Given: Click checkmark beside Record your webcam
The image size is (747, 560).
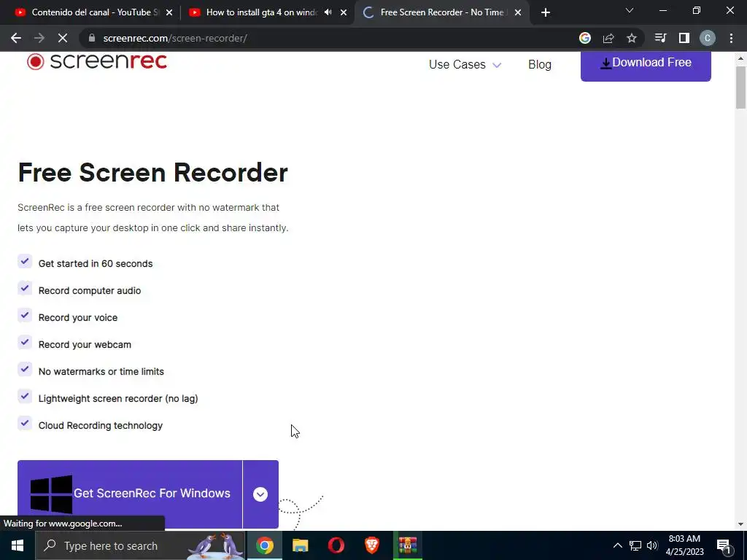Looking at the screenshot, I should (x=25, y=343).
